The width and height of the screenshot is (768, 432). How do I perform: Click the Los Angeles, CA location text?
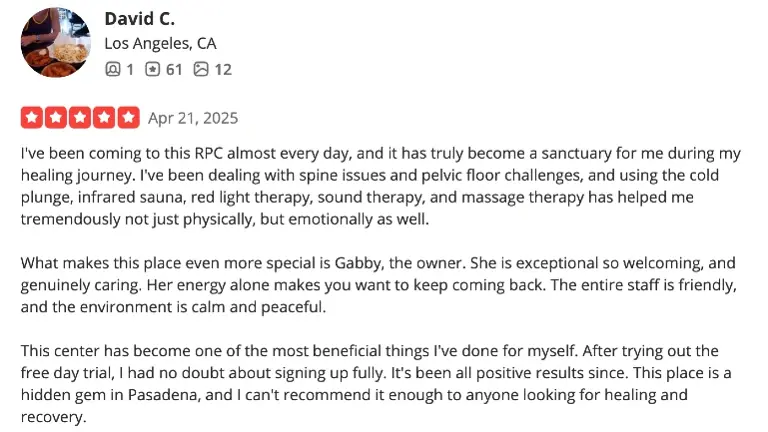[160, 44]
